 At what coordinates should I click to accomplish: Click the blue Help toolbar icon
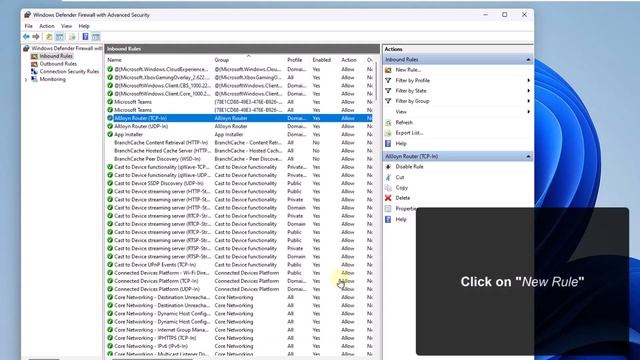[85, 37]
